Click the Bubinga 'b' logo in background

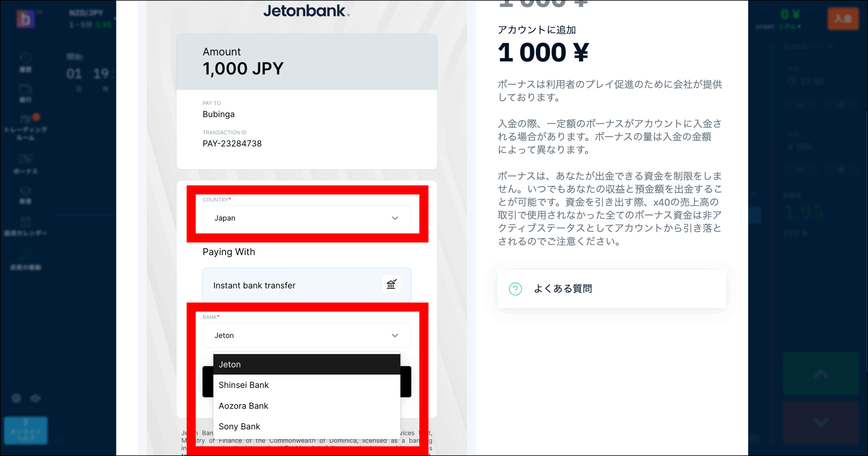25,18
